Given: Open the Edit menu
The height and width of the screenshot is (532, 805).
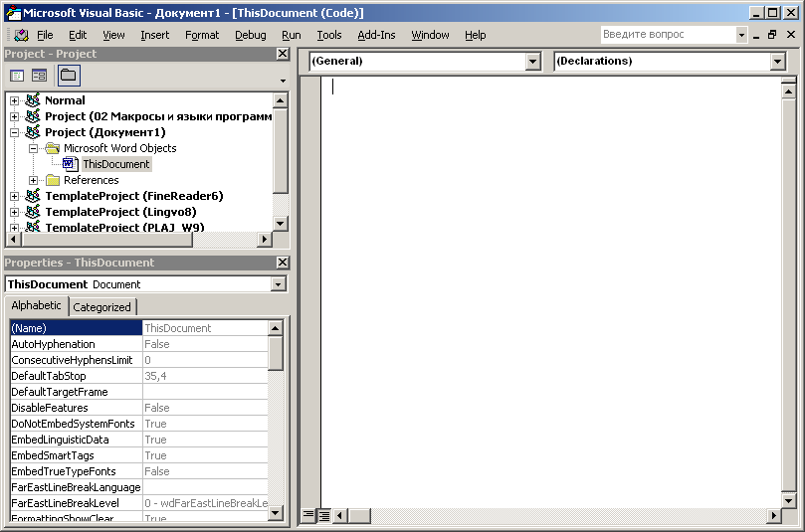Looking at the screenshot, I should 78,35.
